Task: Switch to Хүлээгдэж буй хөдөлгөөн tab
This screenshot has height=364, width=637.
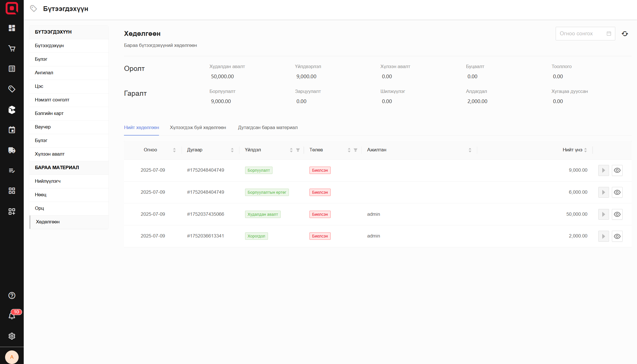Action: click(x=198, y=128)
